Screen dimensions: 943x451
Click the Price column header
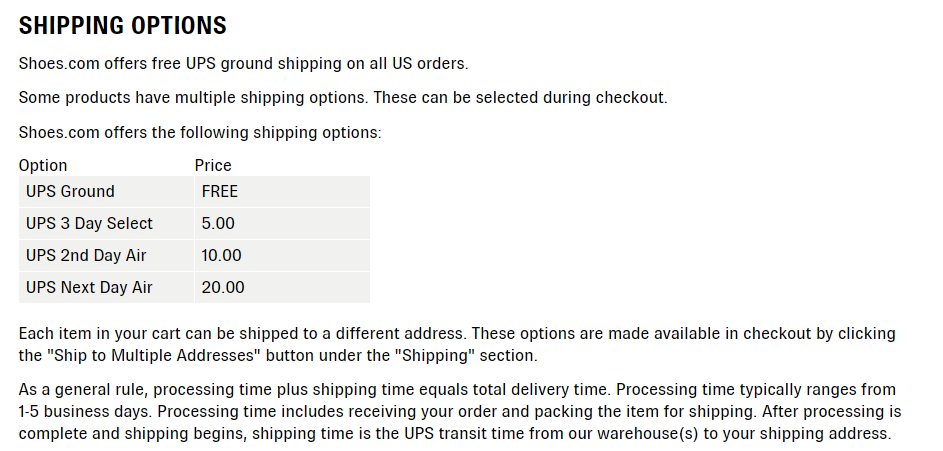(213, 165)
